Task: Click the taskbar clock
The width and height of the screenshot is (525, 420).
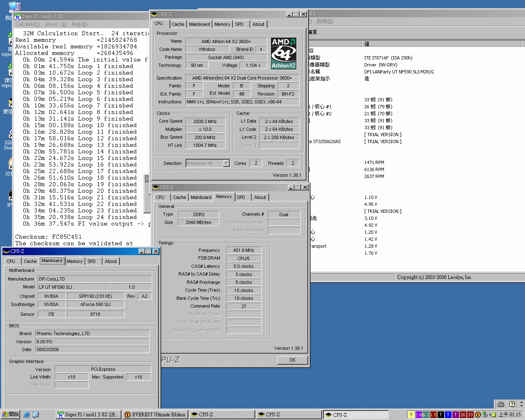Action: point(510,415)
